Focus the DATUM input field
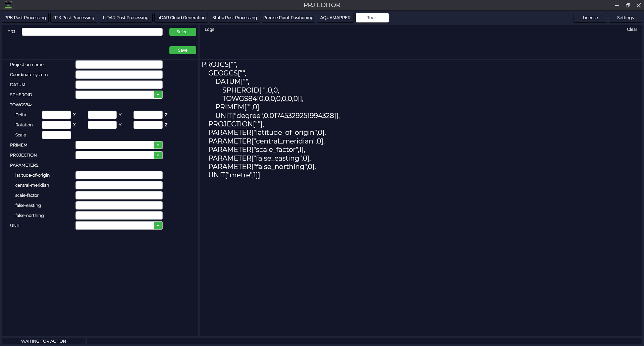 pos(119,85)
